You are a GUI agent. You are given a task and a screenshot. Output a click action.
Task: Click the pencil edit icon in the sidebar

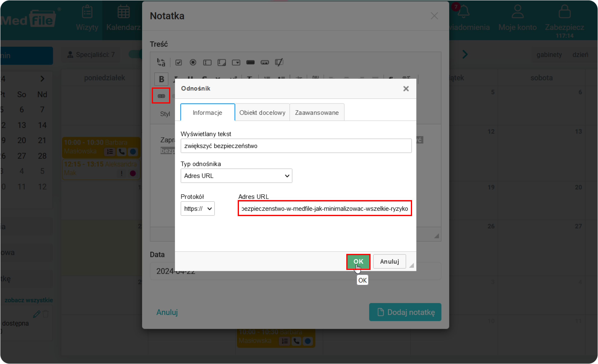pyautogui.click(x=36, y=314)
